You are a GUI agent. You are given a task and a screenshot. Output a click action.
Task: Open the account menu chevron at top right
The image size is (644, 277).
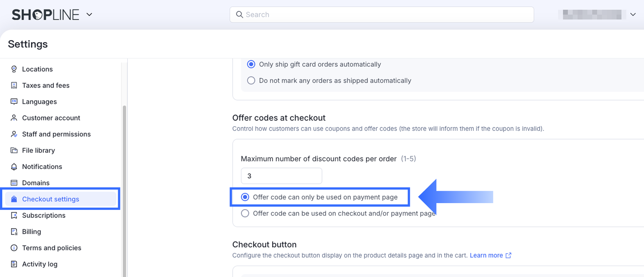point(633,14)
